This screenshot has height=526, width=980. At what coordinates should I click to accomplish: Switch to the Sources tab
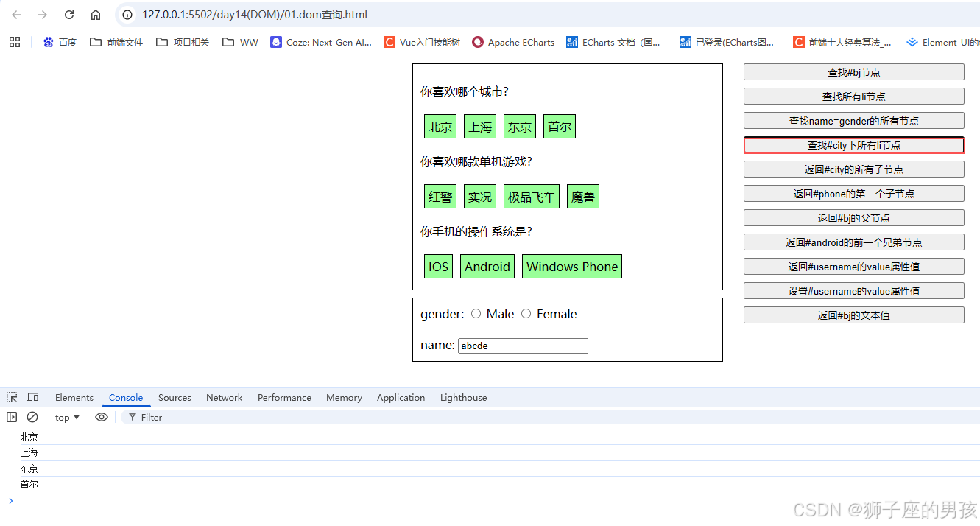(x=175, y=397)
